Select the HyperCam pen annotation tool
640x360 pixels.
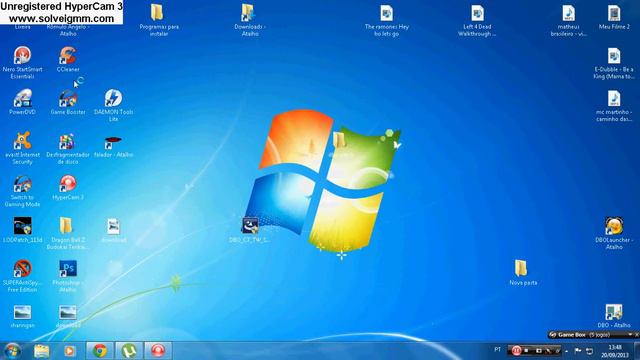(x=549, y=351)
